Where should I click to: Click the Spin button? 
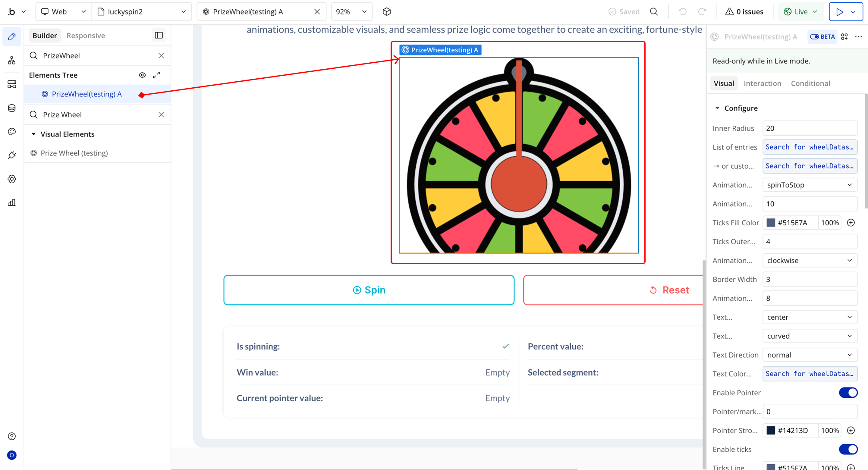click(369, 290)
